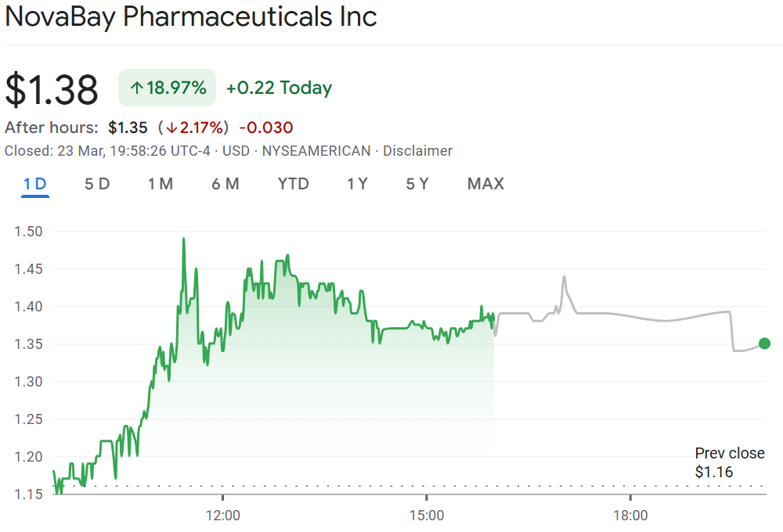Image resolution: width=783 pixels, height=532 pixels.
Task: Switch to the 1M view
Action: 161,184
